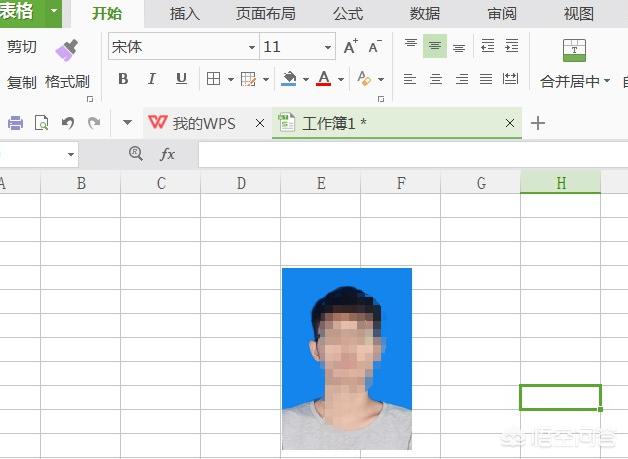628x459 pixels.
Task: Open font color dropdown arrow
Action: [x=341, y=79]
